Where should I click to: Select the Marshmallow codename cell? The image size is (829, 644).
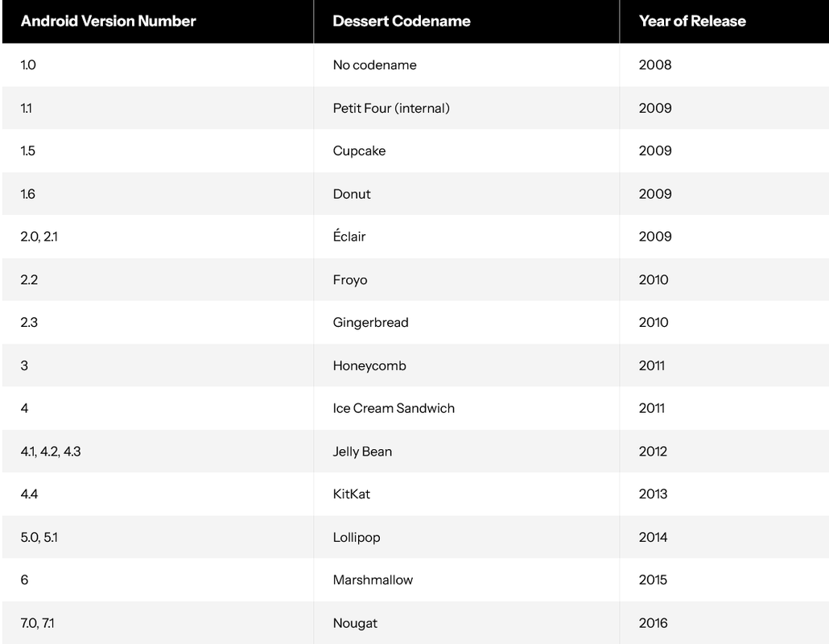pyautogui.click(x=466, y=580)
